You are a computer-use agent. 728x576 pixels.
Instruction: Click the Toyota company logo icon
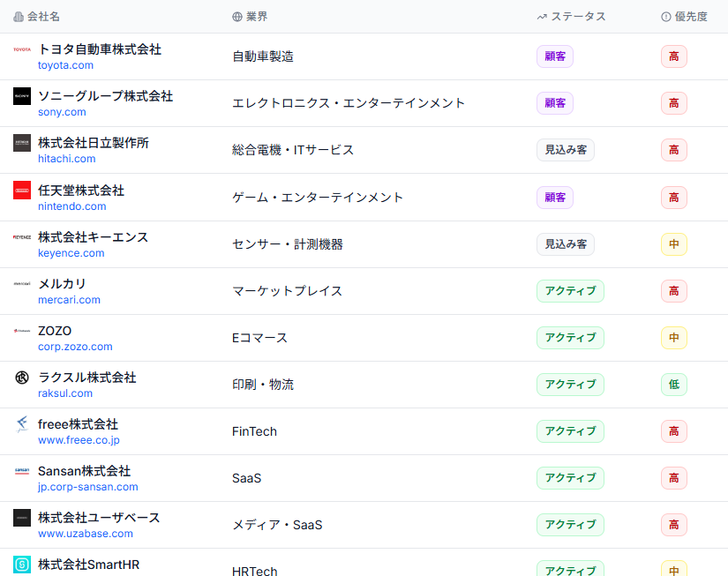coord(22,50)
